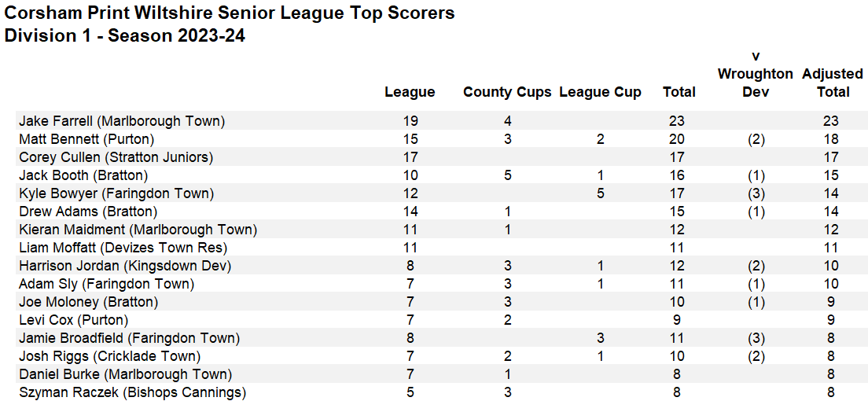Select Drew Adams' league goals cell

tap(410, 212)
